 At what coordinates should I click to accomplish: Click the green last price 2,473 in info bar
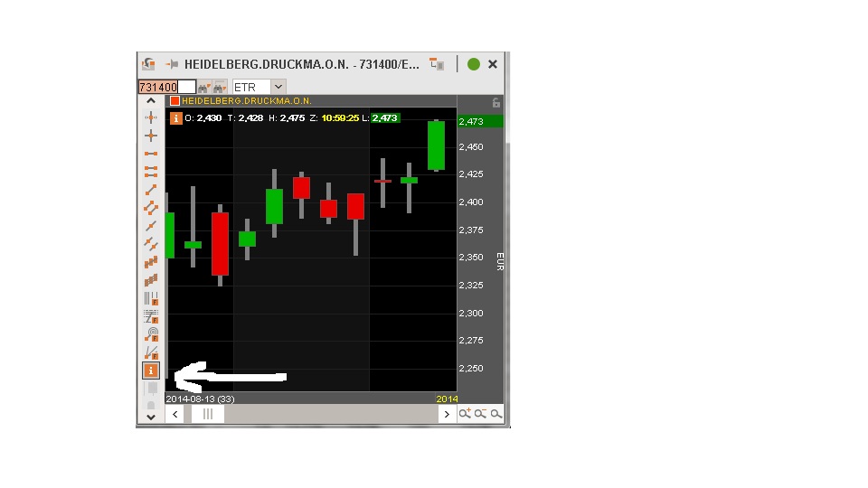click(385, 117)
